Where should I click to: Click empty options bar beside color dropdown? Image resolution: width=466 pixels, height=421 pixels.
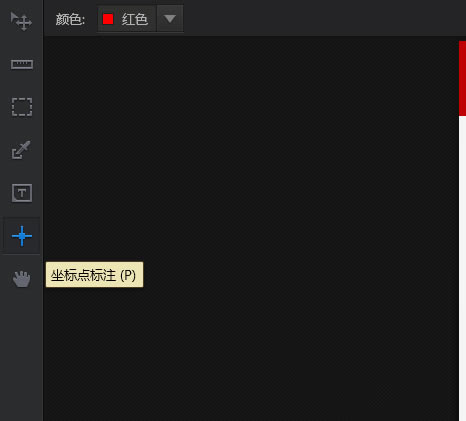pos(317,18)
